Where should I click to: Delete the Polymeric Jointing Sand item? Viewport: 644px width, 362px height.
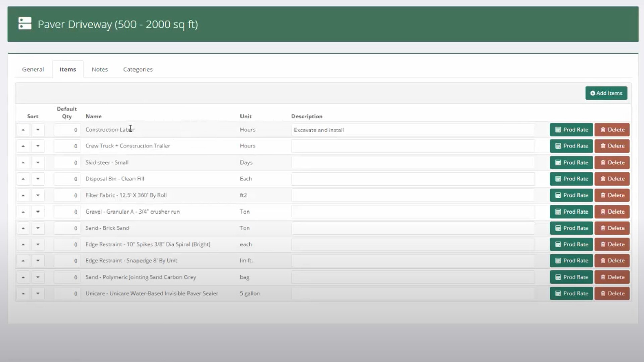[x=612, y=277]
